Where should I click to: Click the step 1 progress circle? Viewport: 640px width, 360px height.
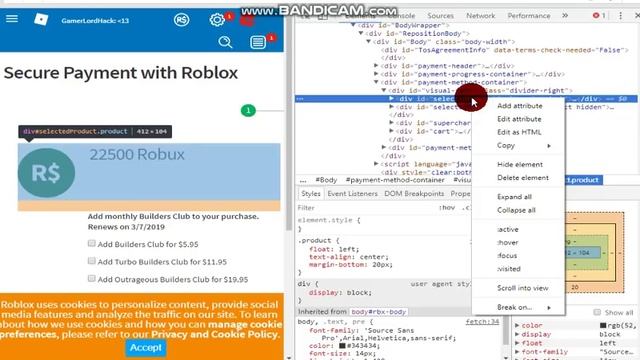248,110
